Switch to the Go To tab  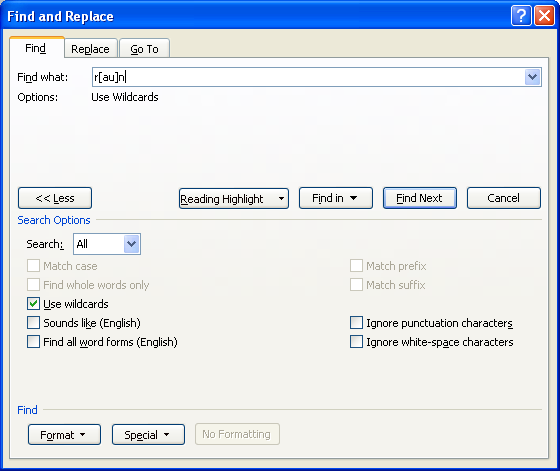pos(144,49)
